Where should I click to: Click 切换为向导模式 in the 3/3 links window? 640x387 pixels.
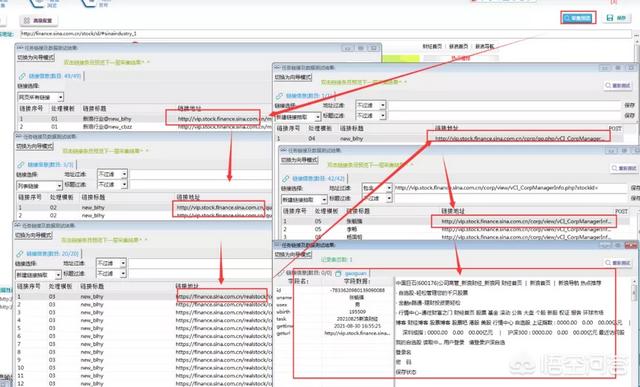click(35, 146)
